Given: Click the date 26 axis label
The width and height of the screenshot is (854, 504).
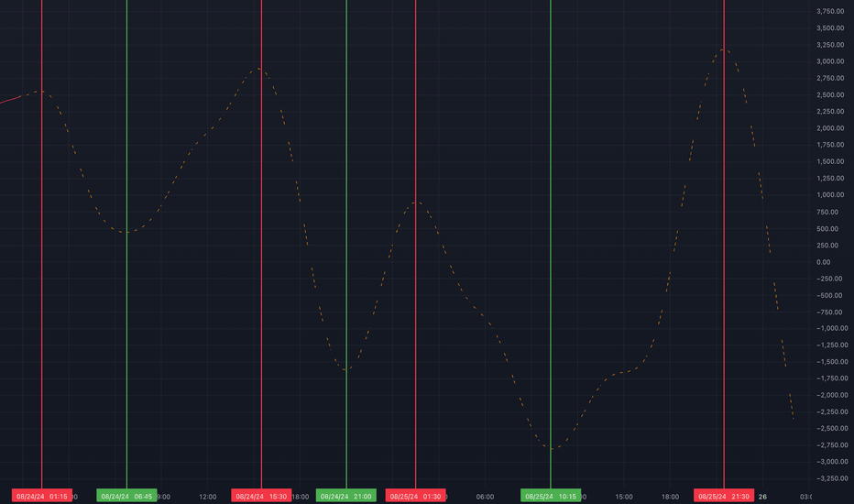Looking at the screenshot, I should coord(762,497).
